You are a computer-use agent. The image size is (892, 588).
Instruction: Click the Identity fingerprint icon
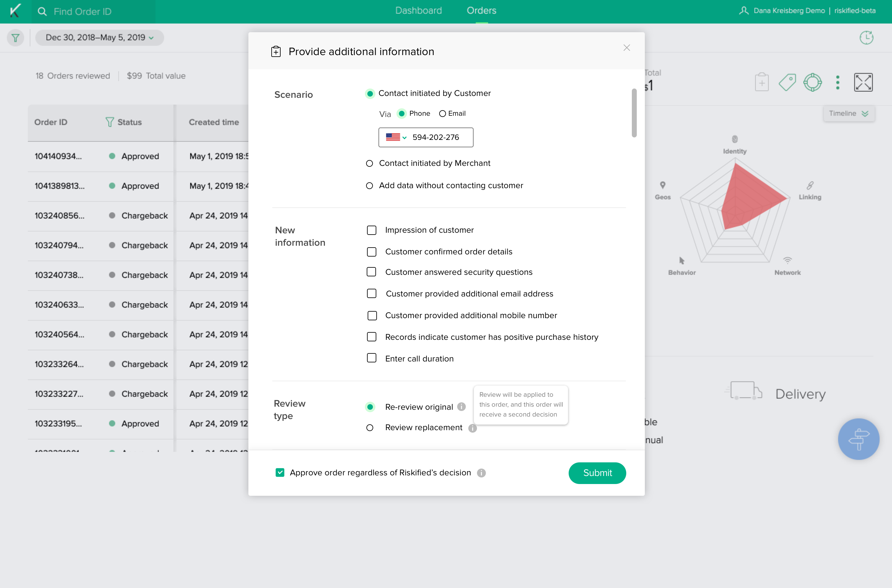pyautogui.click(x=735, y=139)
